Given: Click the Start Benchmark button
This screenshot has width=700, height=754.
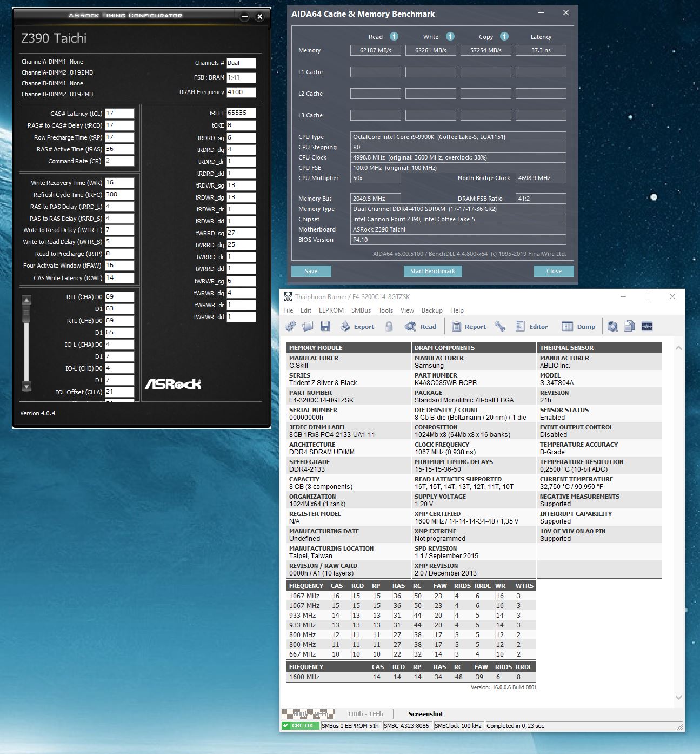Looking at the screenshot, I should 432,271.
